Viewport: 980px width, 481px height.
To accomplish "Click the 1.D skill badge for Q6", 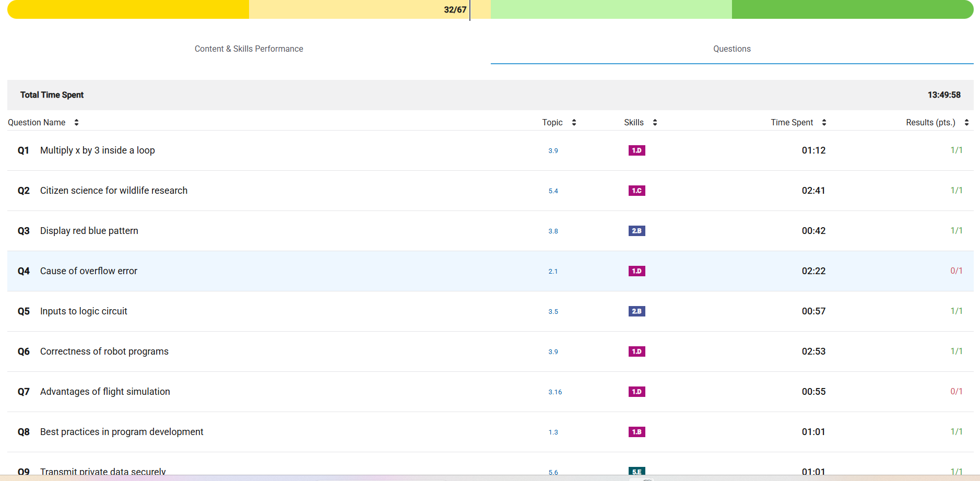I will click(x=636, y=351).
